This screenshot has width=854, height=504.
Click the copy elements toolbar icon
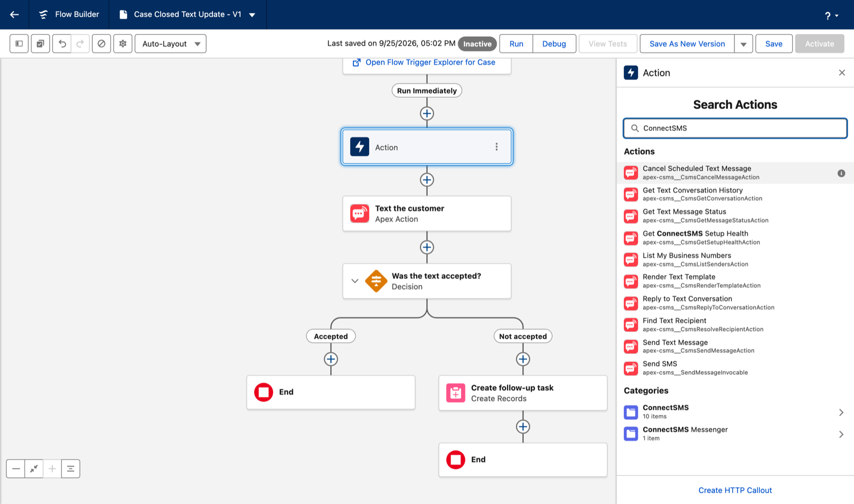[41, 44]
